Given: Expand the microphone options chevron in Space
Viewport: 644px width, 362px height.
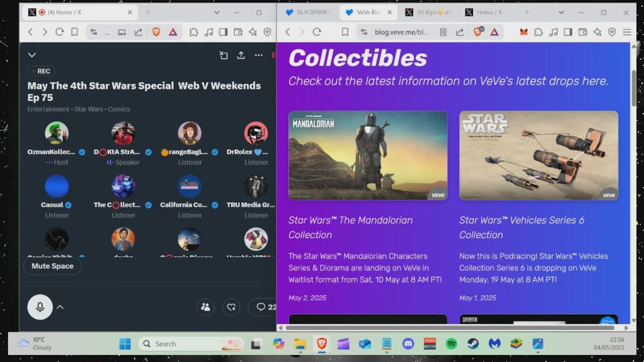Looking at the screenshot, I should tap(60, 307).
